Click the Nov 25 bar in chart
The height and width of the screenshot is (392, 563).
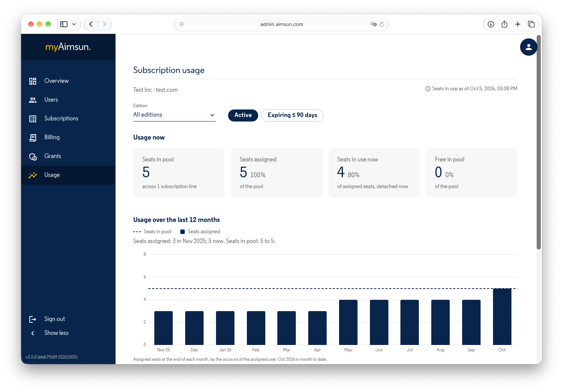[x=163, y=328]
